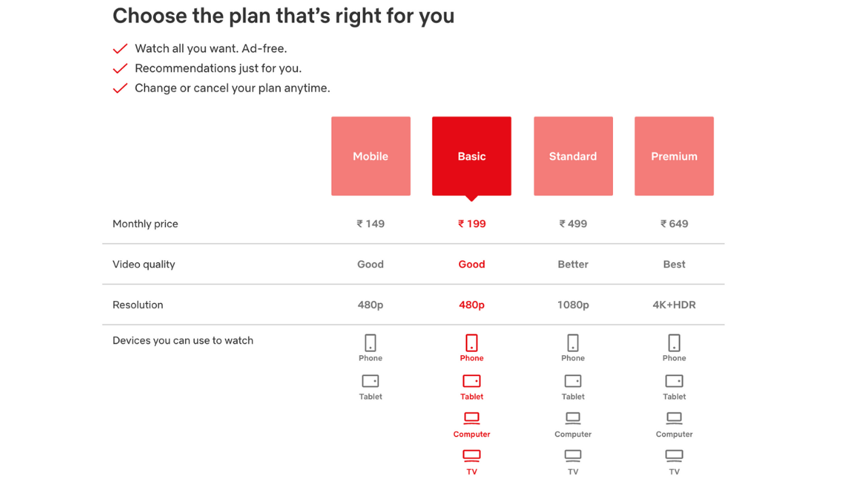Image resolution: width=868 pixels, height=488 pixels.
Task: Select the Mobile plan card
Action: [370, 156]
